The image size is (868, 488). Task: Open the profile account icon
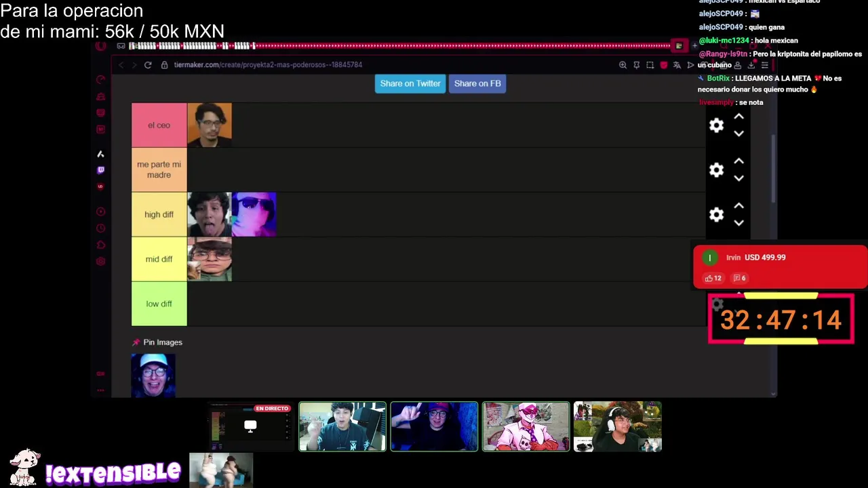point(738,65)
